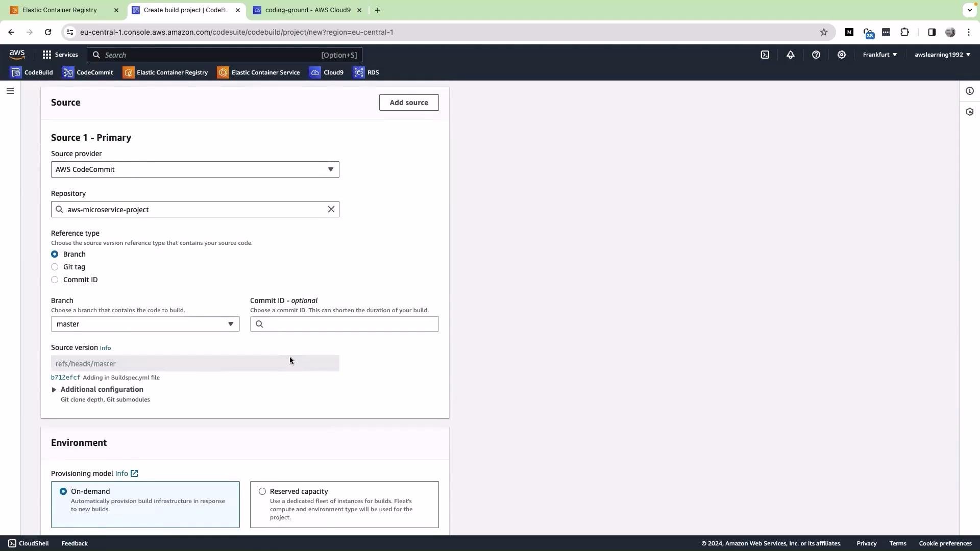Clear the aws-microservice-project repository field

tap(331, 209)
